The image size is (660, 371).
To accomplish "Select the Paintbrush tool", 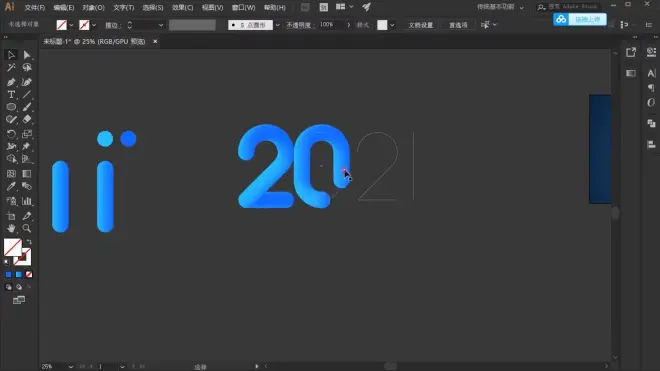I will [x=27, y=107].
